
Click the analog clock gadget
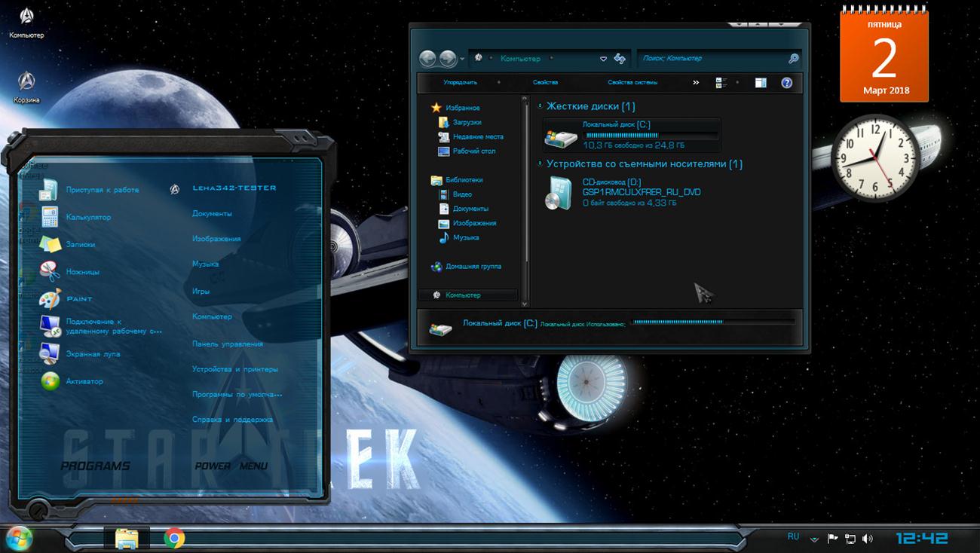tap(874, 157)
